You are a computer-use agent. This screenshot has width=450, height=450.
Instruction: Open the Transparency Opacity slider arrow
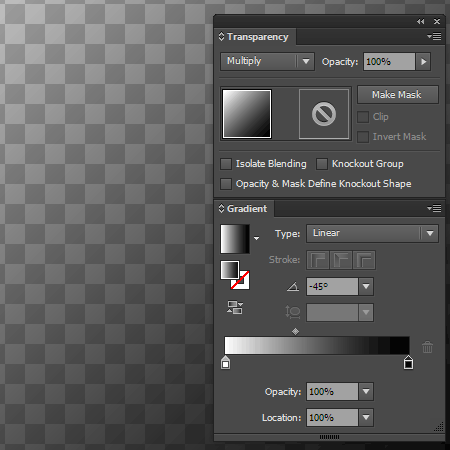[423, 62]
